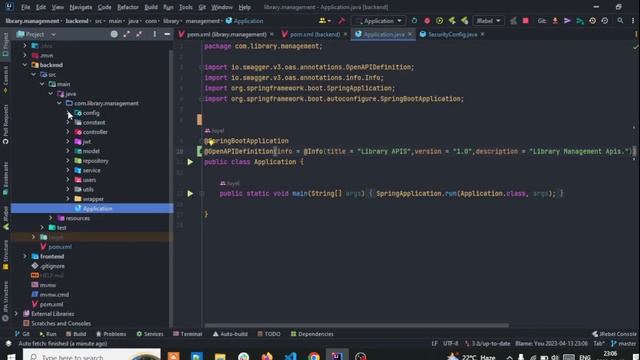
Task: Click the Rerun Application circular arrow icon
Action: (414, 21)
